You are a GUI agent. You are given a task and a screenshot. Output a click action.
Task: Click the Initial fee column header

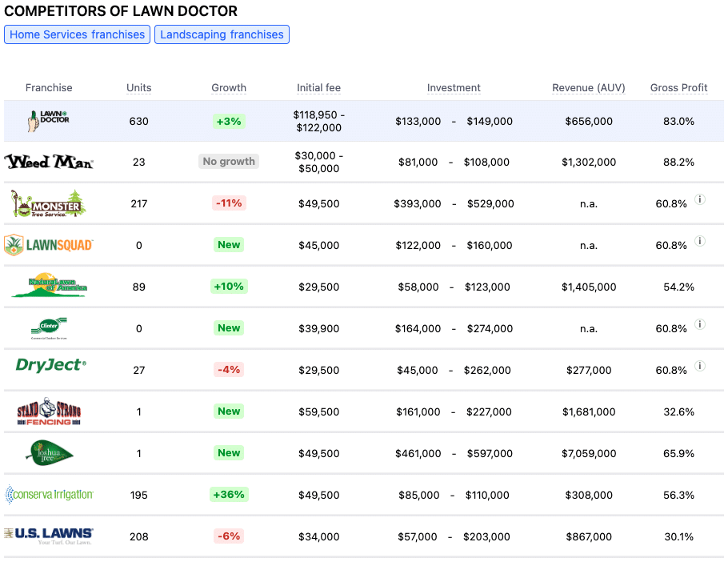(319, 88)
